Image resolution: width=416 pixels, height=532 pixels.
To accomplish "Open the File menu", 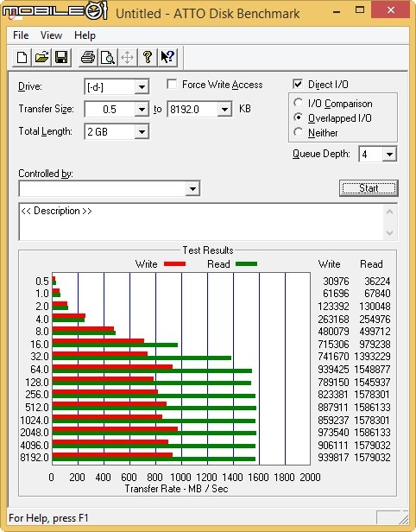I will click(21, 35).
